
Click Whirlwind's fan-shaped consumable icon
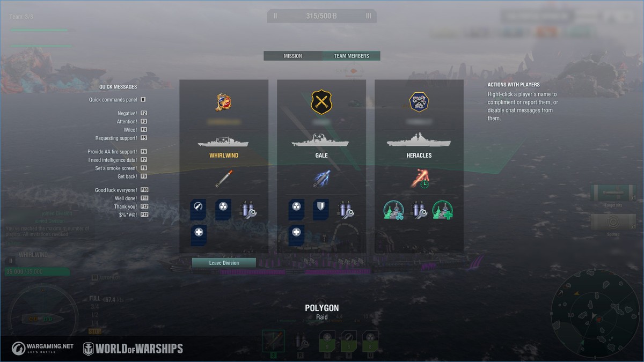click(224, 210)
